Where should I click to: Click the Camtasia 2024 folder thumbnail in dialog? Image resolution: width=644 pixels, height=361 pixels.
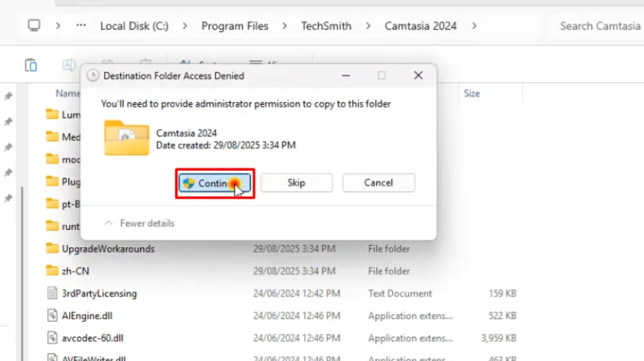pyautogui.click(x=126, y=138)
